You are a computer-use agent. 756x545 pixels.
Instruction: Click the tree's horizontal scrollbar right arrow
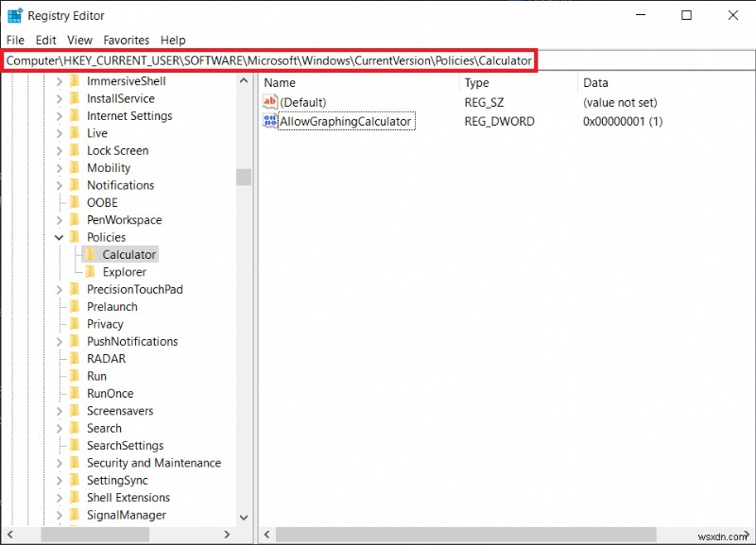click(x=227, y=535)
